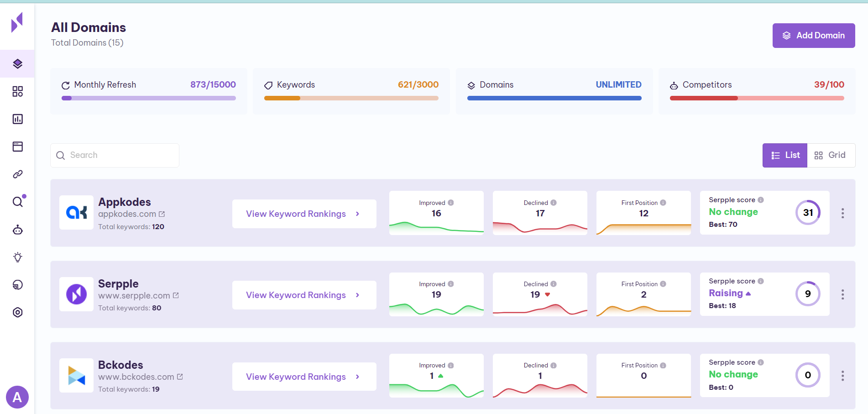Click Bckodes First Position info icon

tap(663, 365)
